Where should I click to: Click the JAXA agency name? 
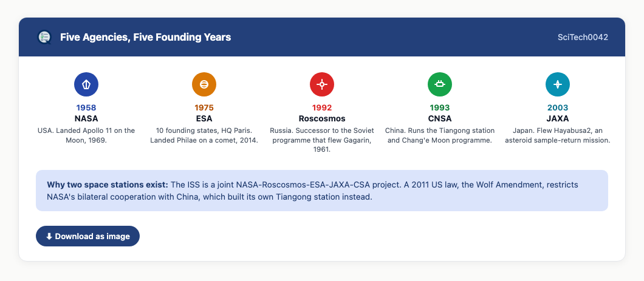[x=558, y=118]
